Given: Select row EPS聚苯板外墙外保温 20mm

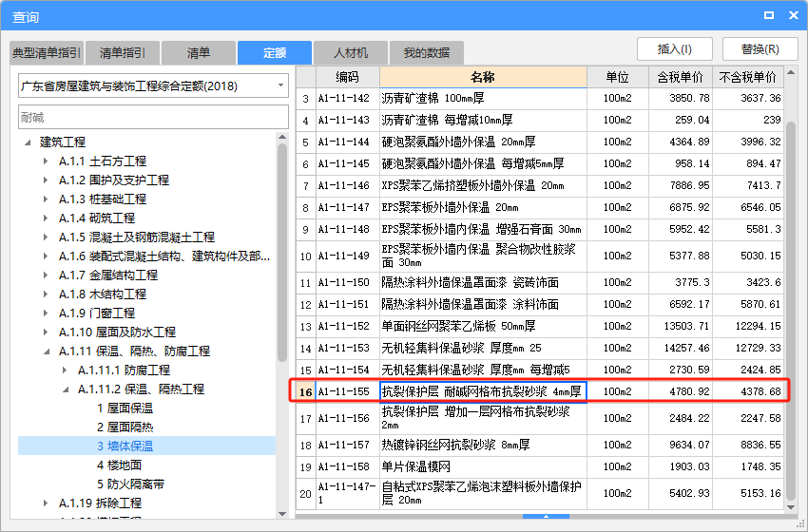Looking at the screenshot, I should [540, 207].
